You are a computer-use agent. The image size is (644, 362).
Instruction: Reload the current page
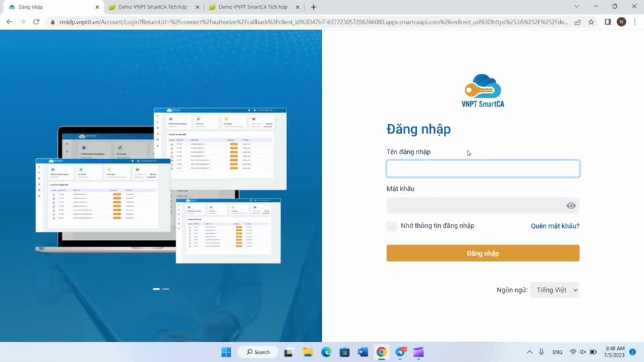click(x=36, y=21)
